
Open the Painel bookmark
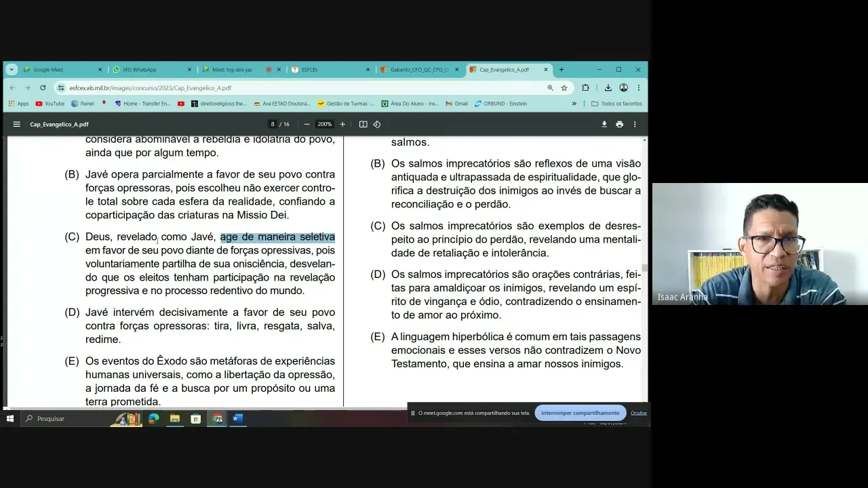tap(83, 104)
